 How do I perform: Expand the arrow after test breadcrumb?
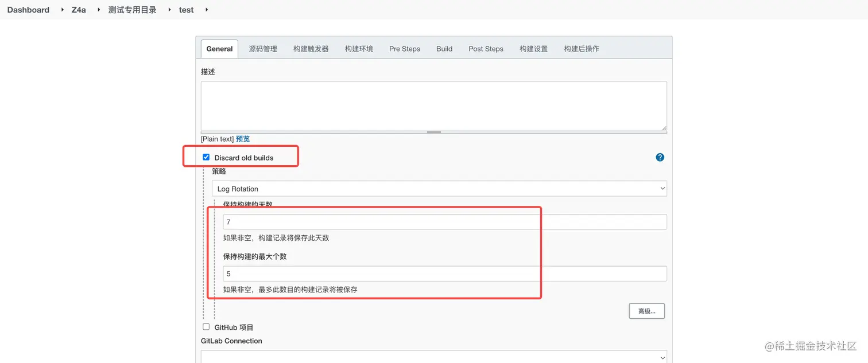(x=206, y=10)
